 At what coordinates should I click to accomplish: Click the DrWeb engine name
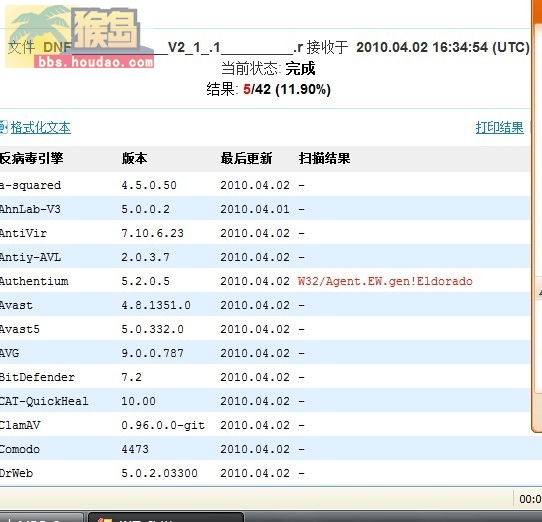click(x=17, y=473)
